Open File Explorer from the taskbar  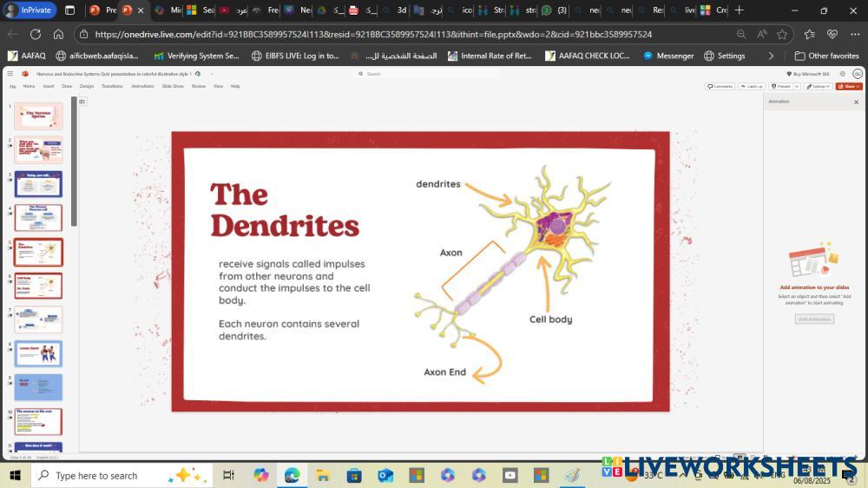point(323,475)
